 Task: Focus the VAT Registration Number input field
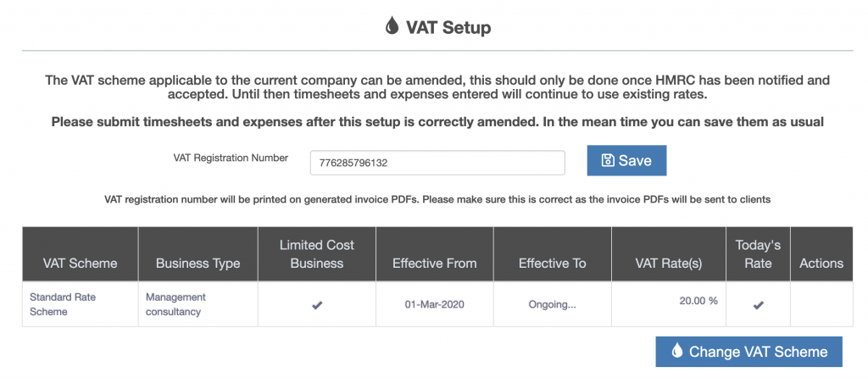click(437, 163)
